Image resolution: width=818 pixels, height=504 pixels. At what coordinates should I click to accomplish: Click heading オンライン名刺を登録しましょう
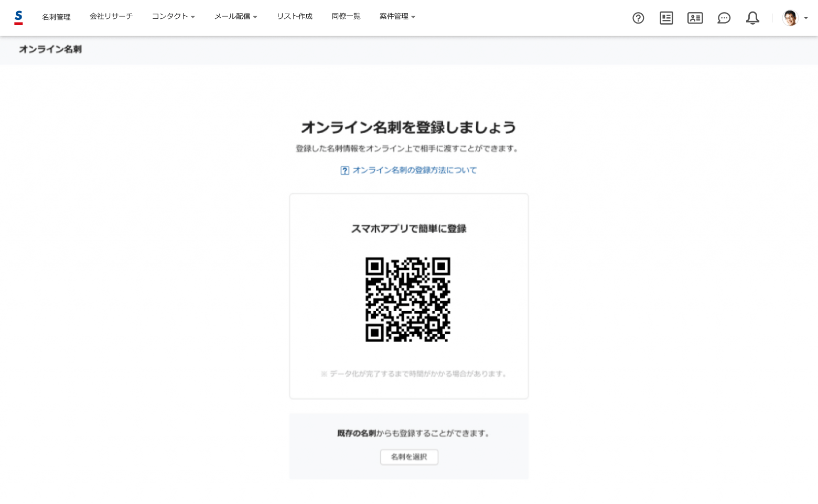point(408,127)
